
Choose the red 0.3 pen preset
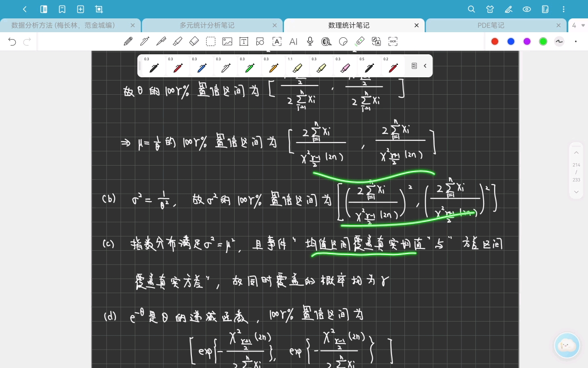[x=178, y=66]
